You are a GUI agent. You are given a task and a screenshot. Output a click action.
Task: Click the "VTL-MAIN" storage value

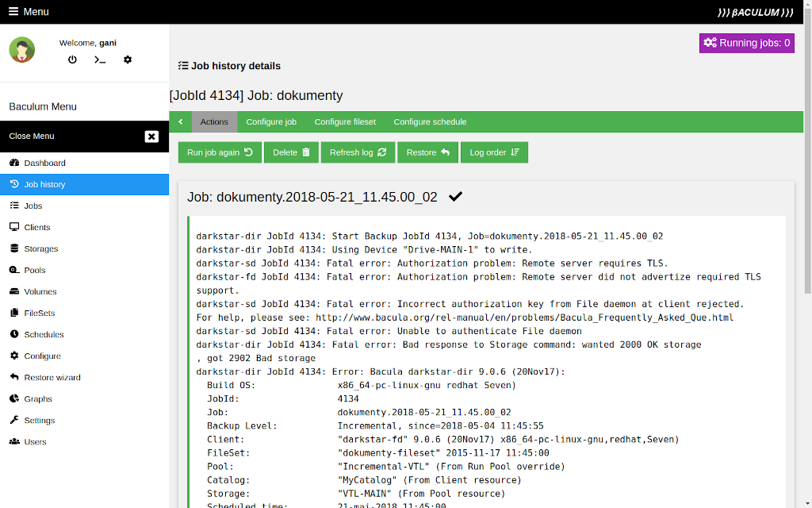click(x=365, y=494)
